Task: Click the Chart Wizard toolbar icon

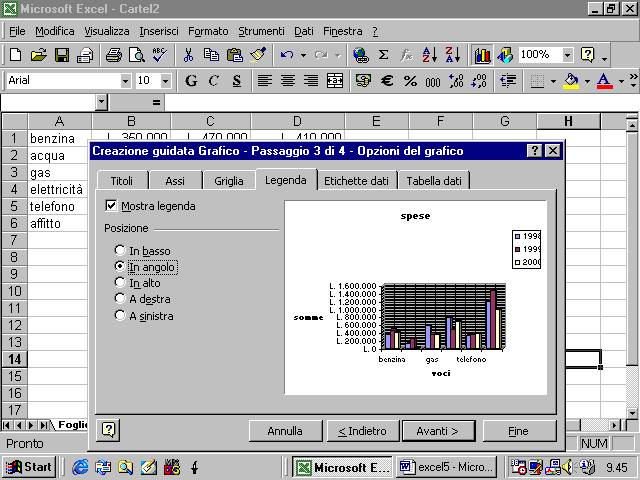Action: coord(482,55)
